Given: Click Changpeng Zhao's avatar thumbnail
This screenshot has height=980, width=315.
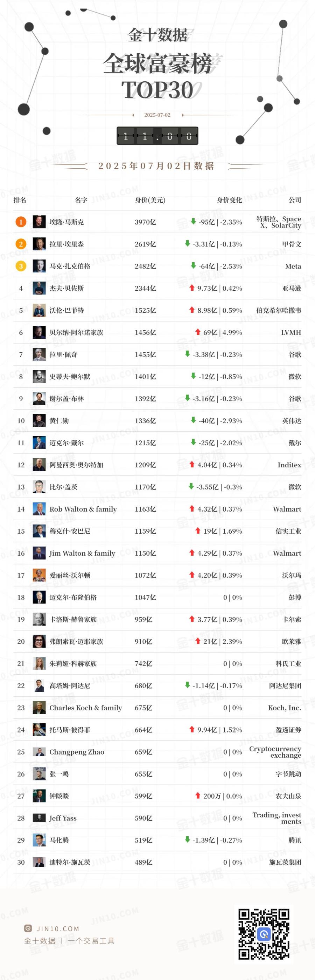Looking at the screenshot, I should click(39, 752).
